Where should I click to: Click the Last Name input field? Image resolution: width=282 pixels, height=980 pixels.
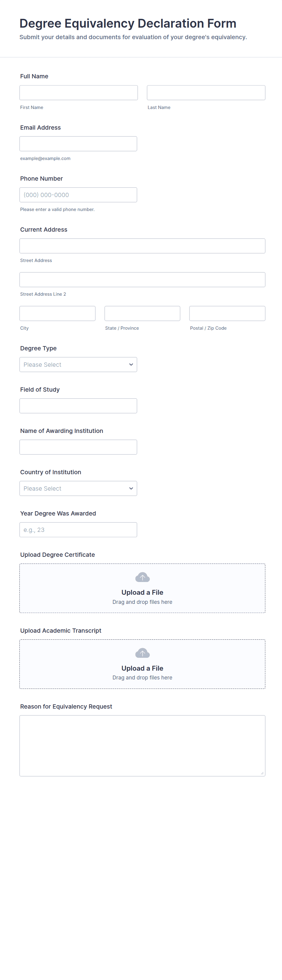pos(206,93)
